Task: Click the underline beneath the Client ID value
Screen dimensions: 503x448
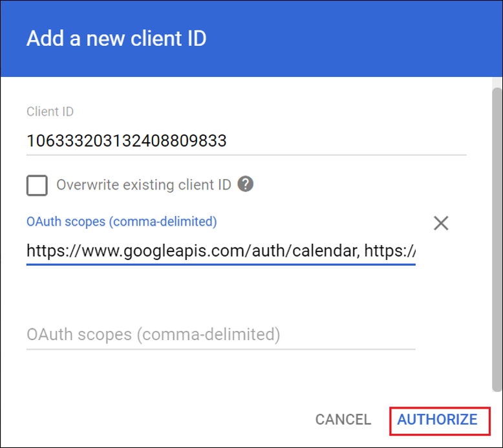Action: tap(246, 155)
